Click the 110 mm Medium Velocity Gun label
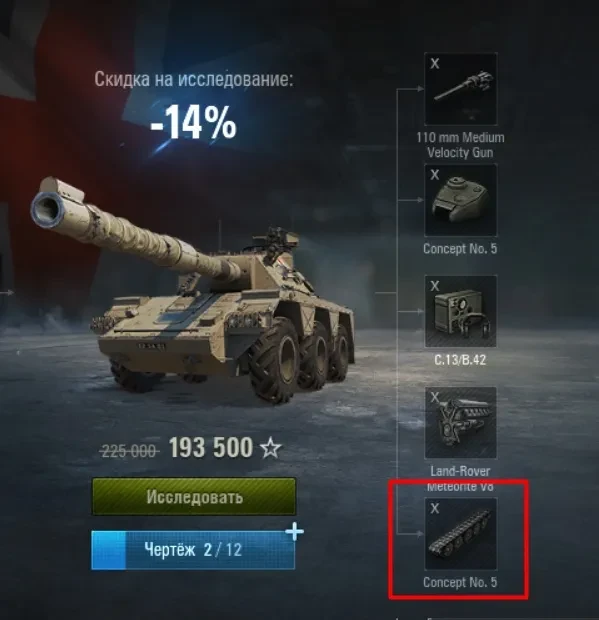Screen dimensions: 599x620 pos(460,145)
